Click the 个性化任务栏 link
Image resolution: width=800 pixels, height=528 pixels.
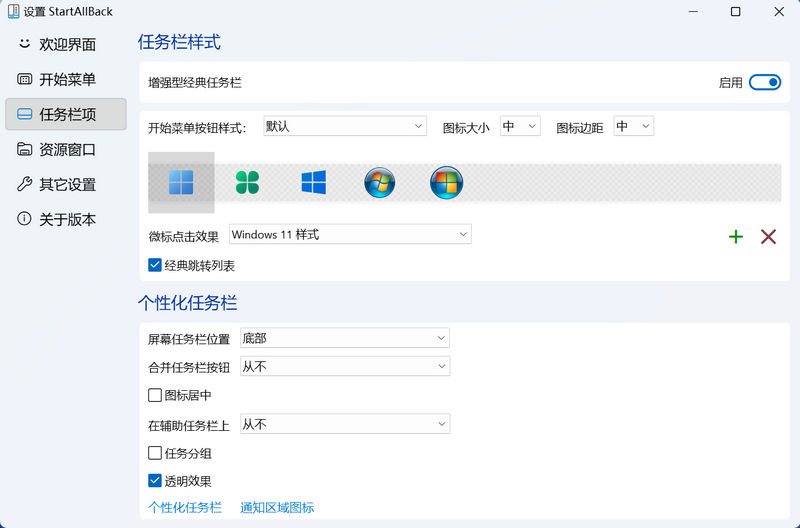tap(185, 508)
